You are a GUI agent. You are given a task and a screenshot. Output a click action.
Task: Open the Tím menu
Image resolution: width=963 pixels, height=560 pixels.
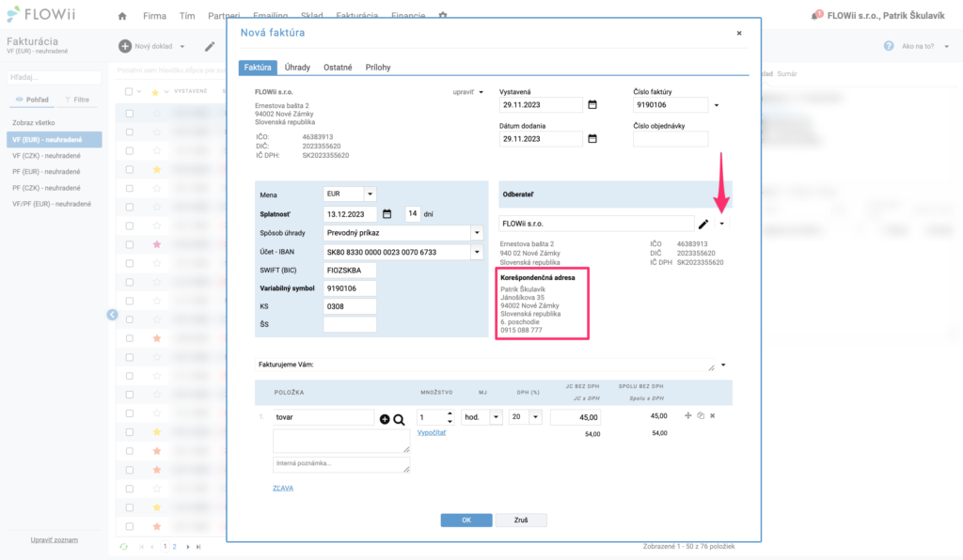tap(187, 16)
